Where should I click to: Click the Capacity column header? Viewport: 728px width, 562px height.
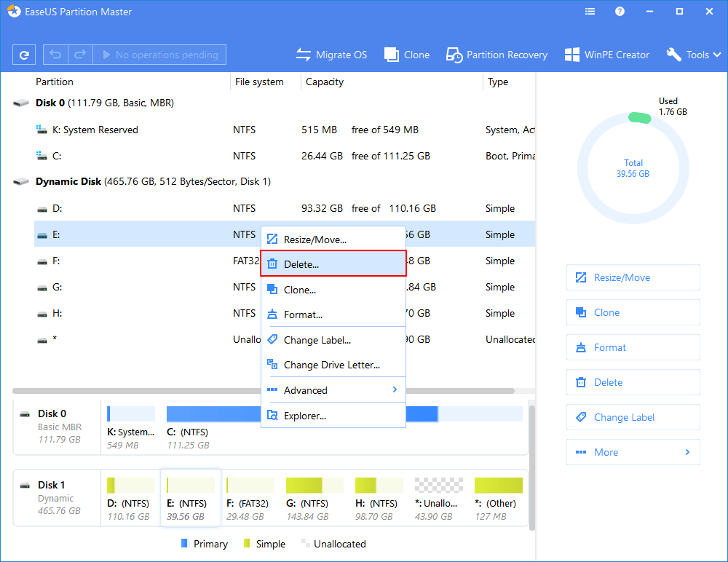pyautogui.click(x=324, y=82)
